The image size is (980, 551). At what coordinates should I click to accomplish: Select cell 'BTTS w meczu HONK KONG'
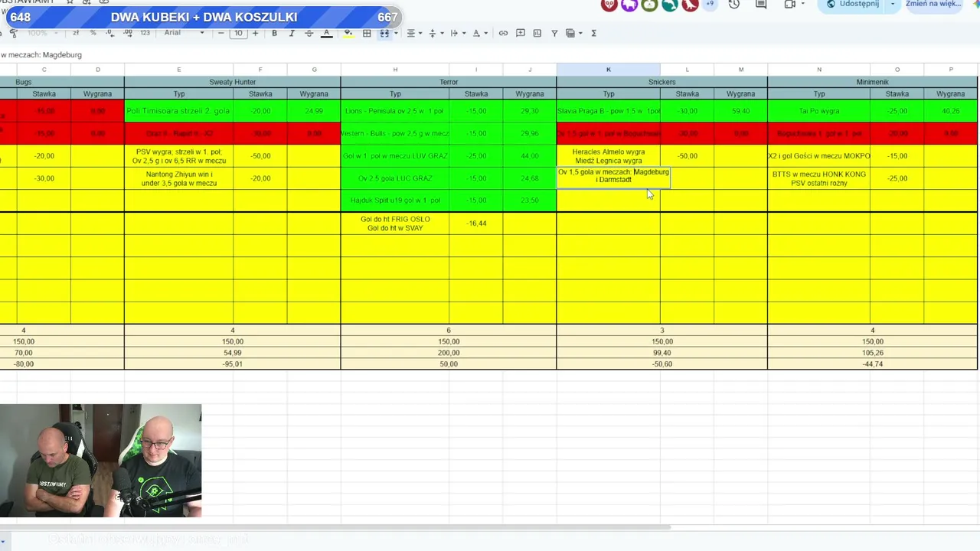[819, 178]
